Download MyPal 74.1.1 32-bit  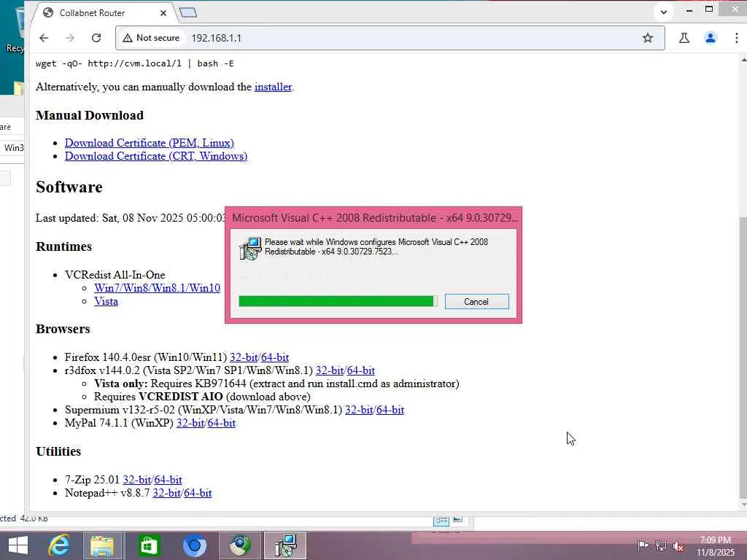pyautogui.click(x=190, y=424)
